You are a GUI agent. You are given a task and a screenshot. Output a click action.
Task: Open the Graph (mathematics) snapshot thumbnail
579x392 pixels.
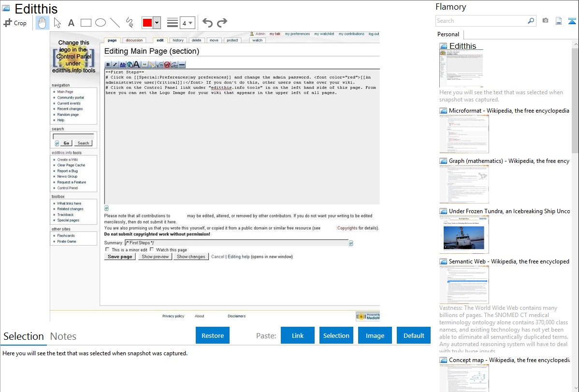pos(464,184)
